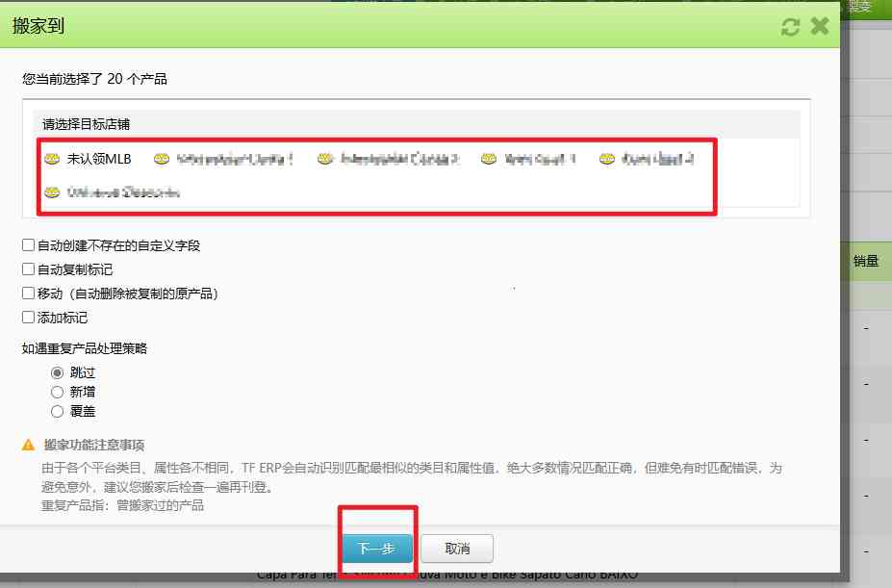
Task: Select the store icon on the second row
Action: click(x=52, y=192)
